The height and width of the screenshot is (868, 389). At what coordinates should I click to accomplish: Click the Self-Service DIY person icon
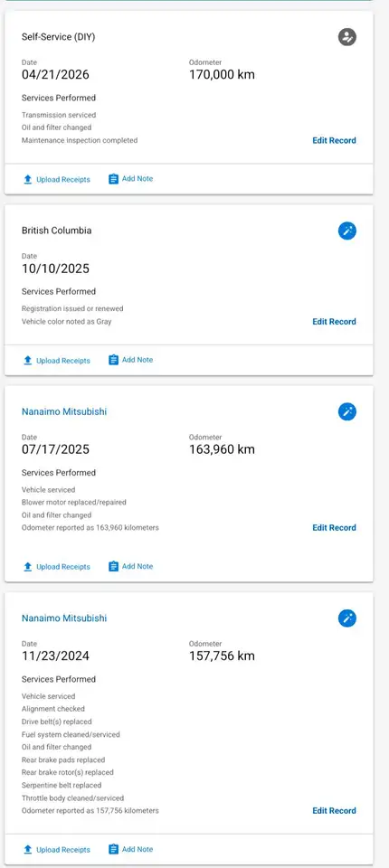click(x=346, y=37)
